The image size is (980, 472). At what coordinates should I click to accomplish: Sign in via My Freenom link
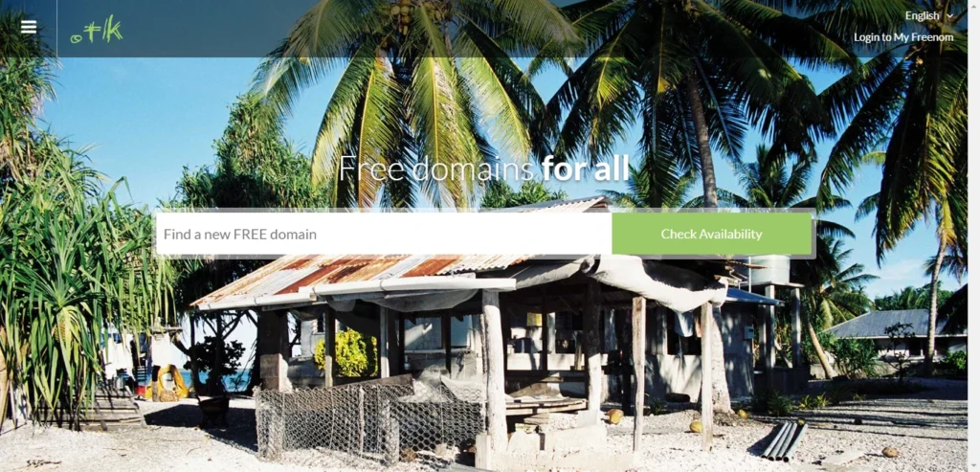pyautogui.click(x=903, y=37)
